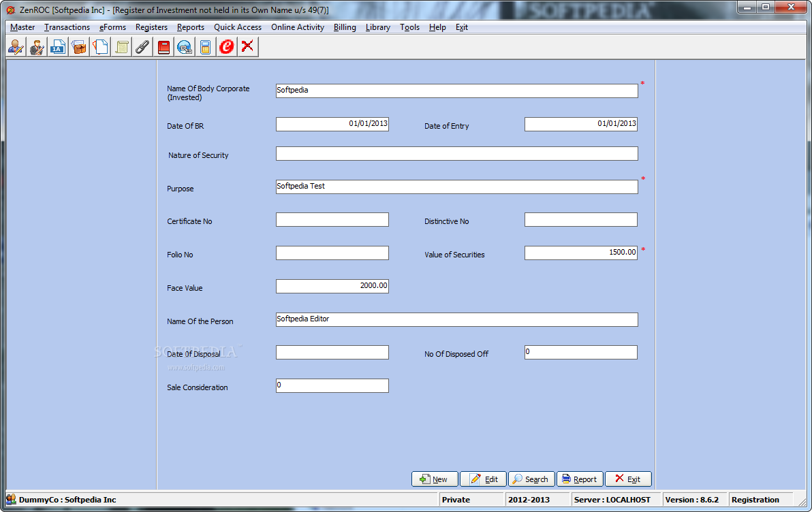Open the Tools menu

[409, 27]
